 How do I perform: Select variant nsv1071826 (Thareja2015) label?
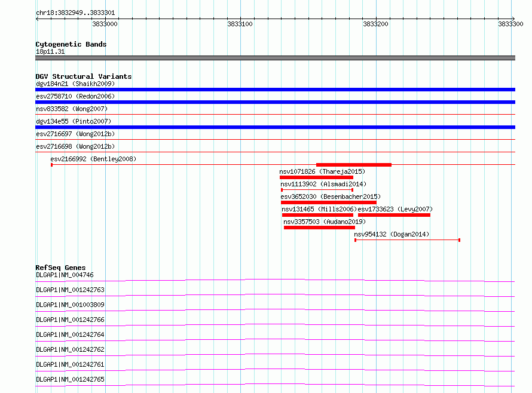click(322, 171)
